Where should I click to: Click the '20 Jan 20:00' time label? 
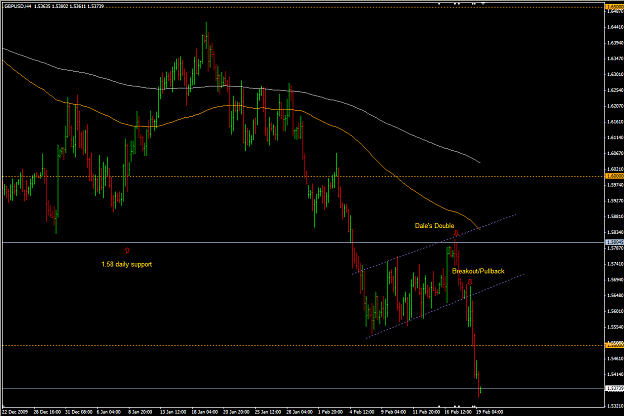236,411
